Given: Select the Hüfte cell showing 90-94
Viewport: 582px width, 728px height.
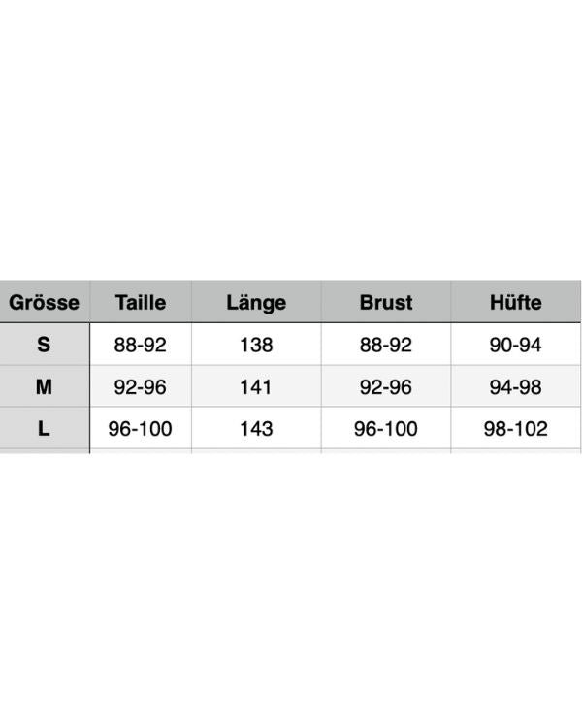Looking at the screenshot, I should (x=516, y=345).
